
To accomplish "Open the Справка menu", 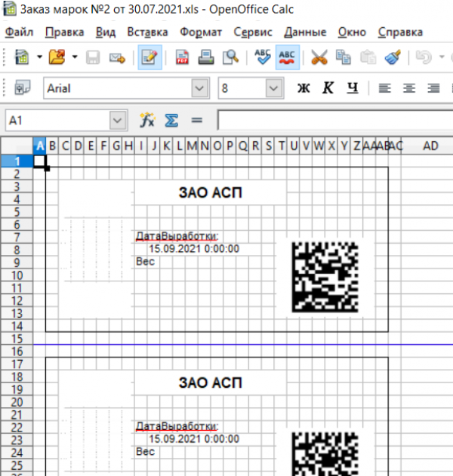I will tap(400, 32).
